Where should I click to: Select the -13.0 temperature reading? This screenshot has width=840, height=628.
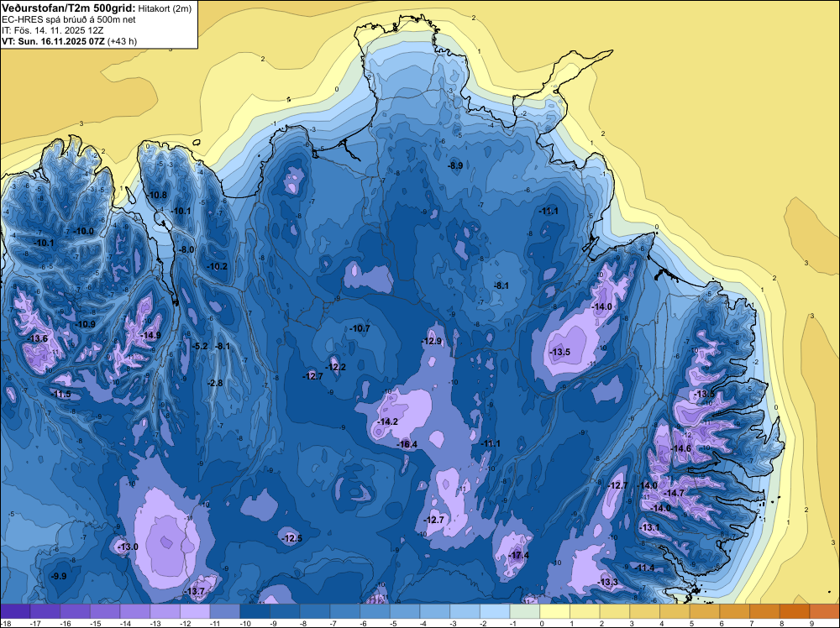(128, 547)
